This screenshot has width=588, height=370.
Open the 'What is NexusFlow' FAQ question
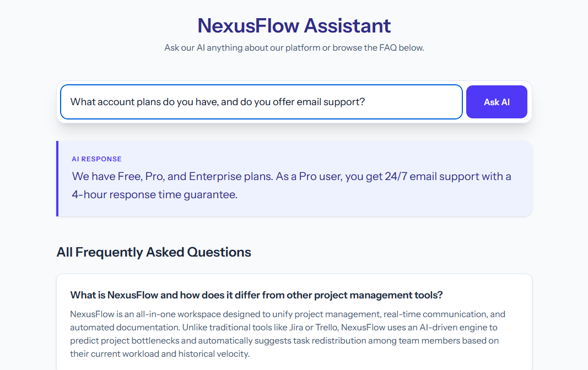point(256,295)
